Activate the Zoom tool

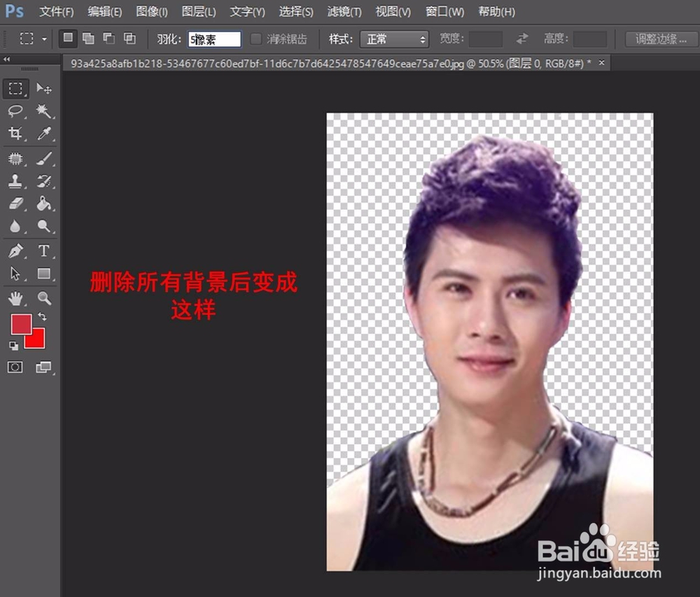(x=43, y=297)
